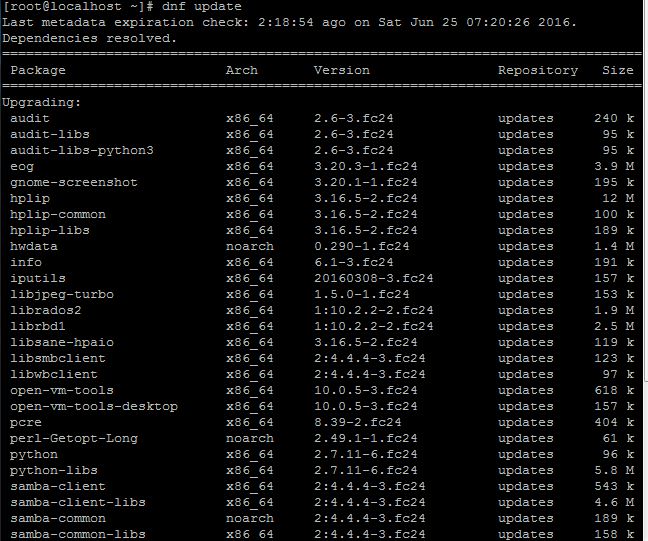This screenshot has width=648, height=541.
Task: Select the 'eog' package name
Action: tap(22, 167)
